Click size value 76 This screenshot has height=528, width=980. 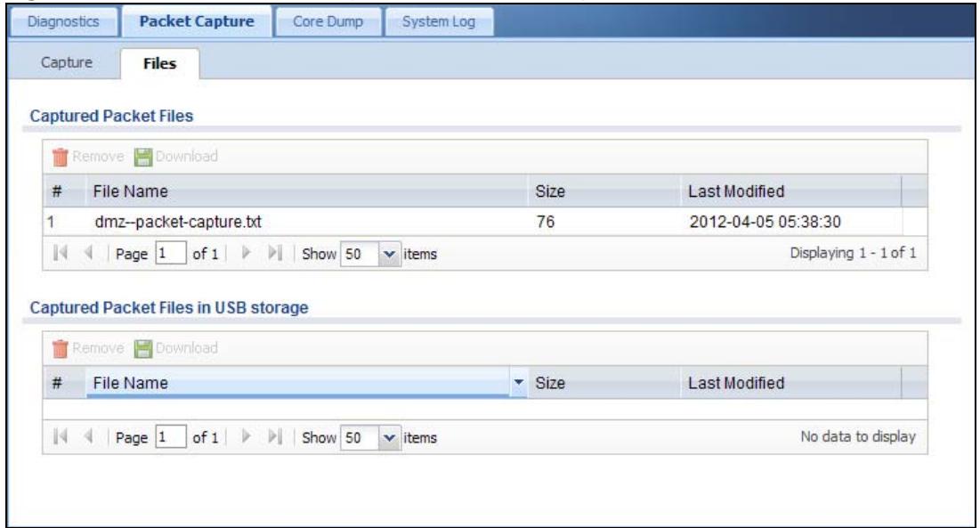[545, 222]
